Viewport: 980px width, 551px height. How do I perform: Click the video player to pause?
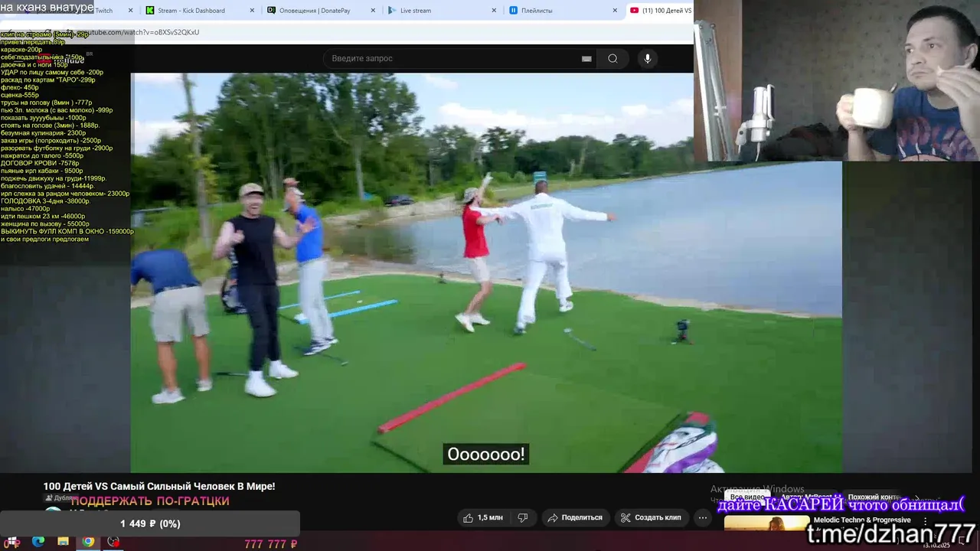(x=486, y=272)
